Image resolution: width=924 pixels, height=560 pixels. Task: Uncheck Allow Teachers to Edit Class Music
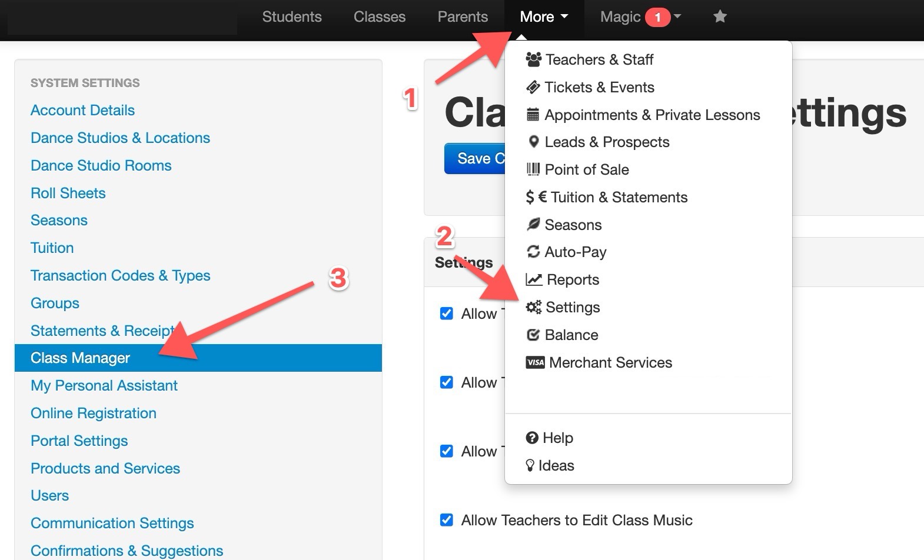[x=447, y=520]
